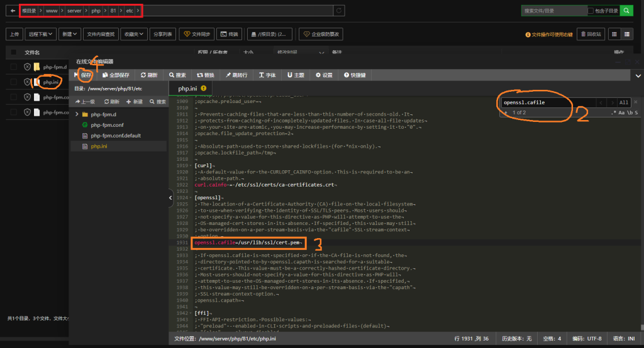
Task: Go back using the path arrow
Action: [13, 11]
